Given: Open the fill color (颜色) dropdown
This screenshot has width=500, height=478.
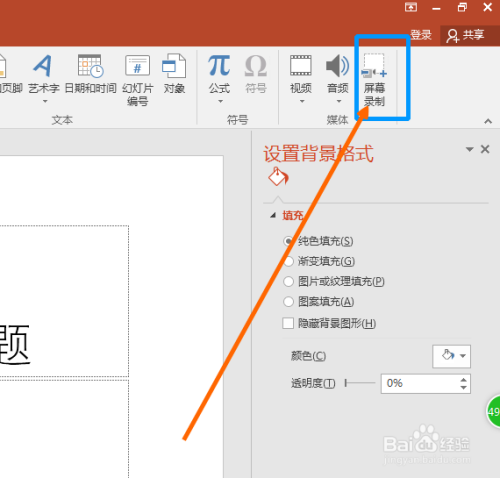Looking at the screenshot, I should (x=451, y=356).
